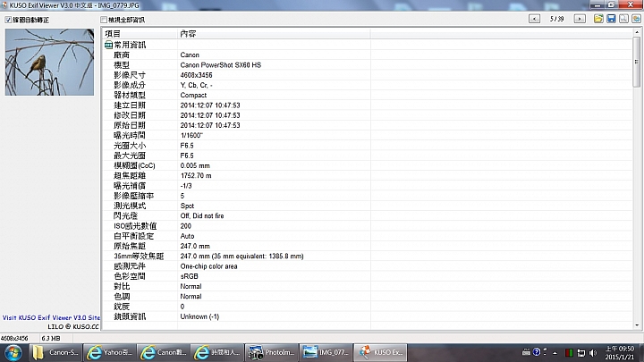The height and width of the screenshot is (362, 644).
Task: Select the ISO value 200 row
Action: 368,226
